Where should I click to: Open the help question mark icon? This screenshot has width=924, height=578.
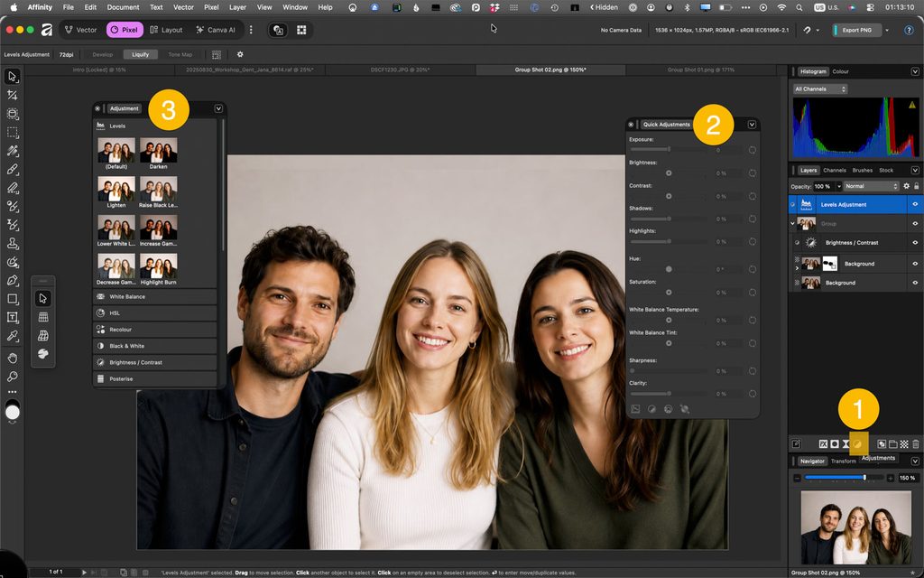pyautogui.click(x=909, y=30)
